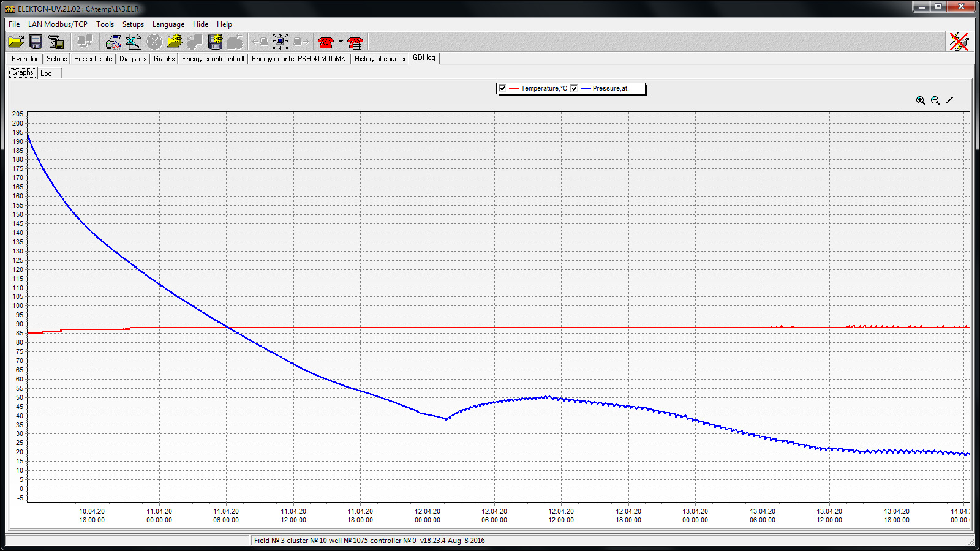Open the LAN Modbus/TCP menu
This screenshot has height=551, width=980.
point(58,24)
